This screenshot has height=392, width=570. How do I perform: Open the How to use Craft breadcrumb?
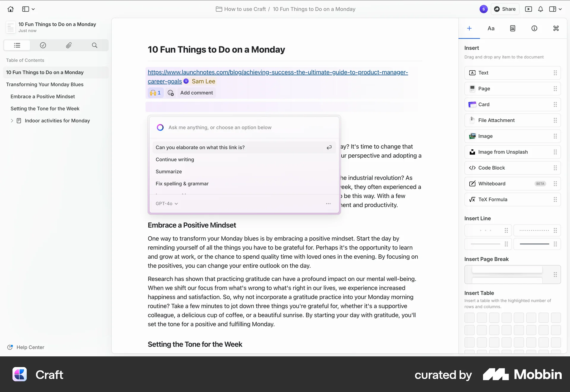point(245,9)
